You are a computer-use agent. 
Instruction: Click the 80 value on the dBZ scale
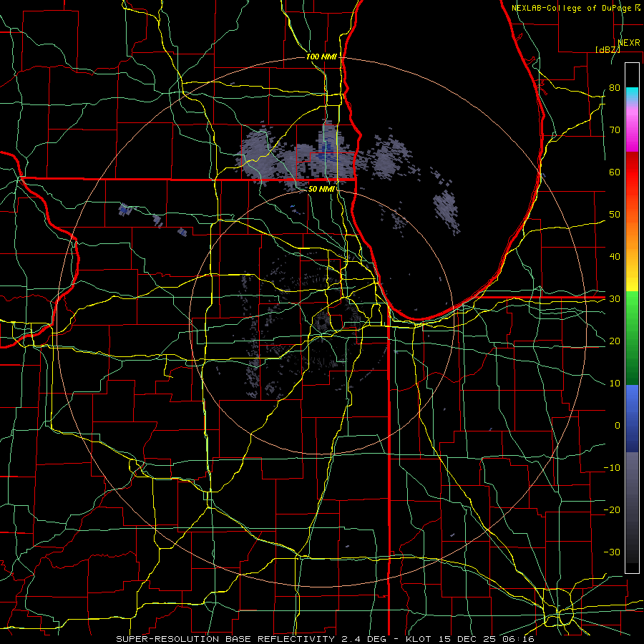click(x=615, y=88)
